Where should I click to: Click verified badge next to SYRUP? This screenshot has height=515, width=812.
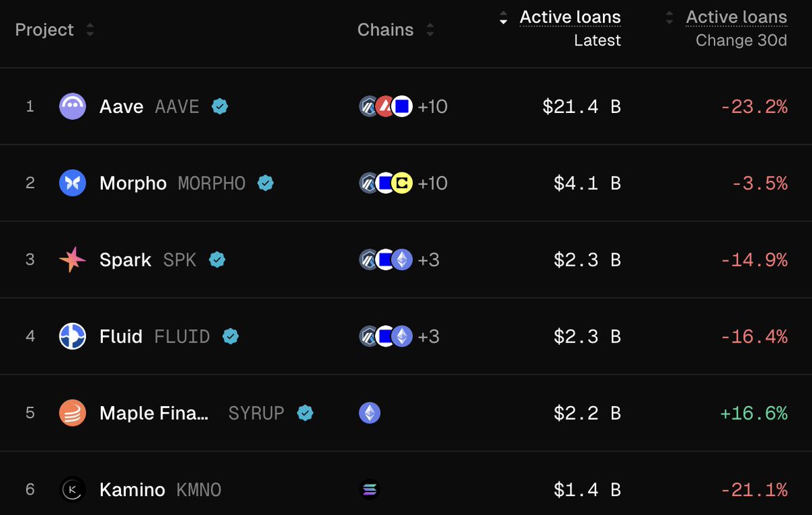point(305,413)
